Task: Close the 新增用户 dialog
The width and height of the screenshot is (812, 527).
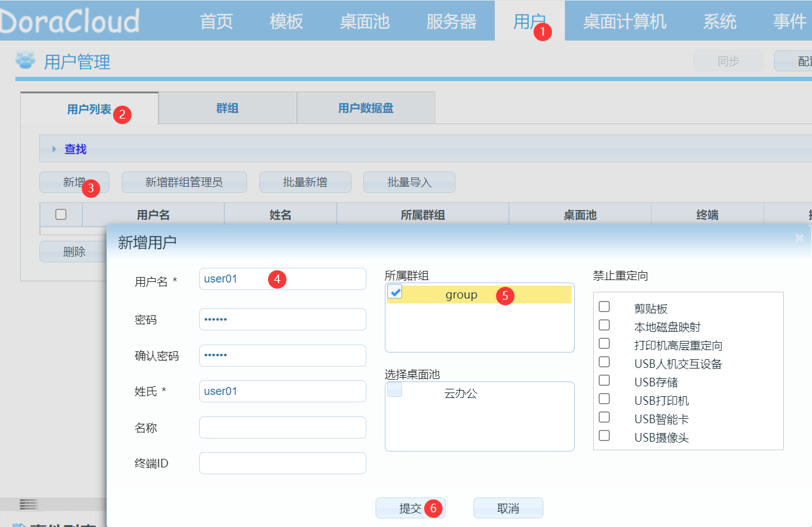Action: click(x=799, y=238)
